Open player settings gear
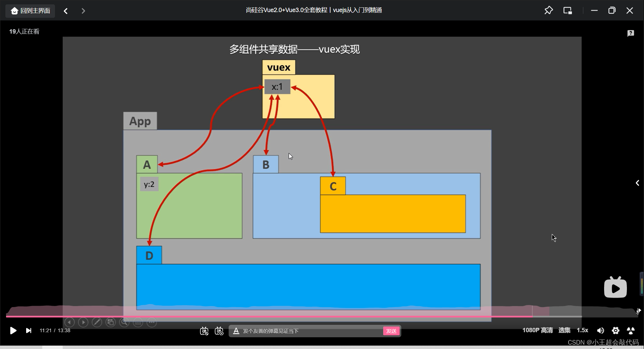 (x=616, y=331)
